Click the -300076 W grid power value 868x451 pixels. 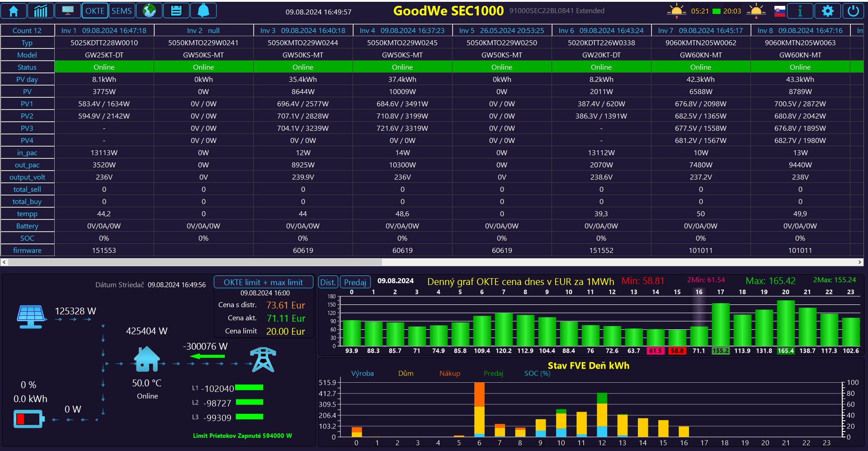pyautogui.click(x=205, y=346)
